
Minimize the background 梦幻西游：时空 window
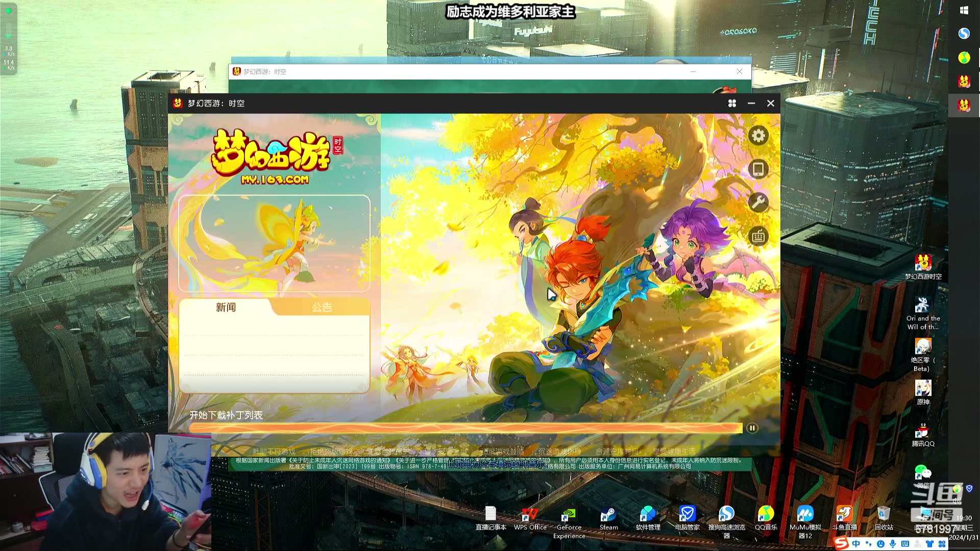click(693, 71)
